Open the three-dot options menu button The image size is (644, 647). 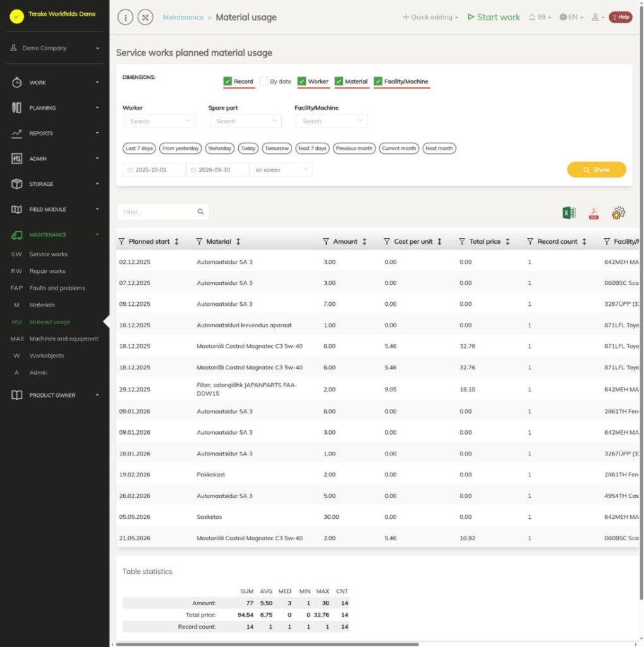[125, 17]
